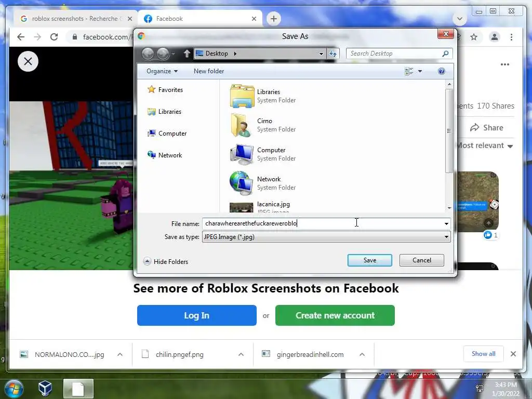Click the up-folder arrow in Save As
The width and height of the screenshot is (532, 399).
(187, 54)
